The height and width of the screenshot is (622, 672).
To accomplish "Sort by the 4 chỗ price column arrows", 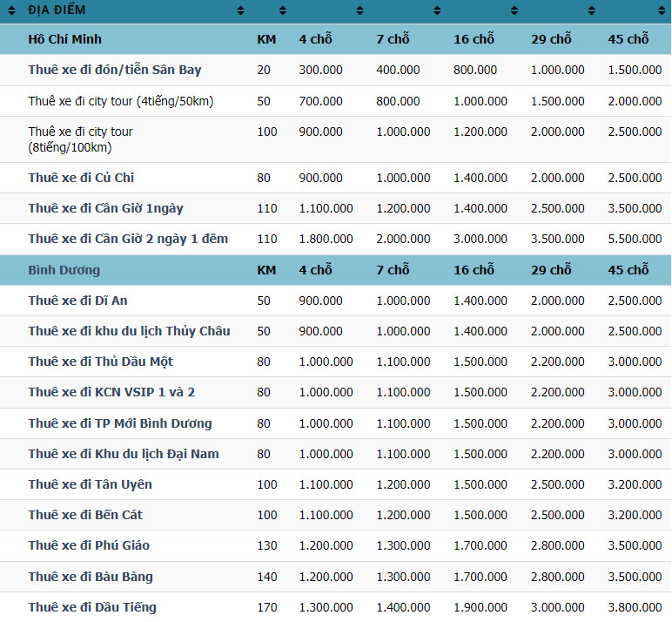I will click(360, 10).
